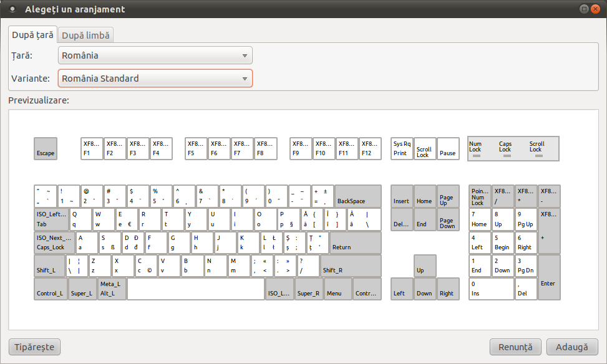Switch to the După țară tab
The image size is (607, 364).
click(33, 35)
